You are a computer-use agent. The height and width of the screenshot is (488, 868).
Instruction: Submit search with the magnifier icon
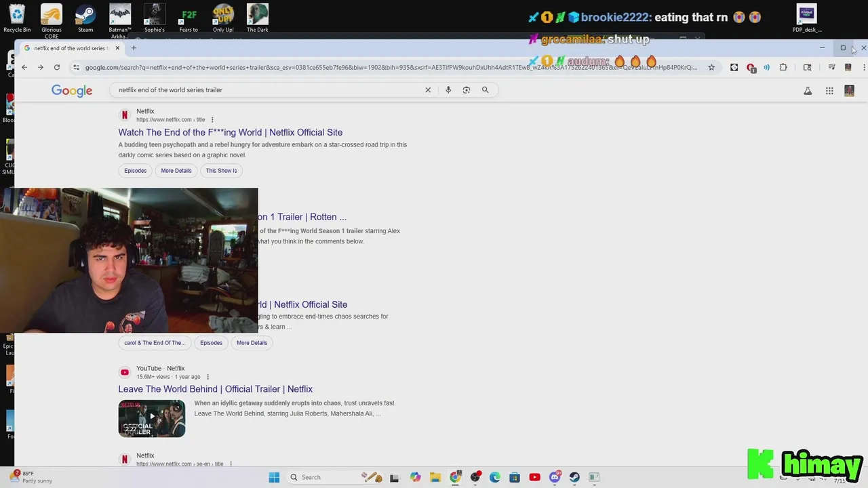click(485, 89)
